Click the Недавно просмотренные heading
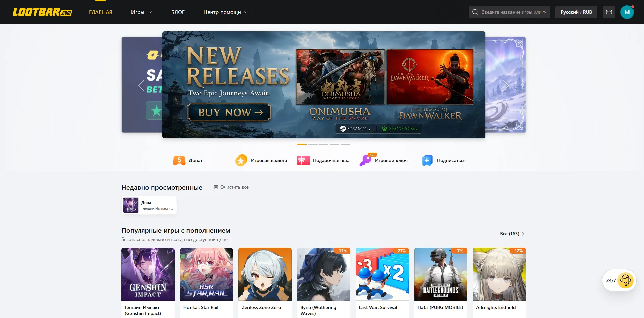 tap(162, 187)
